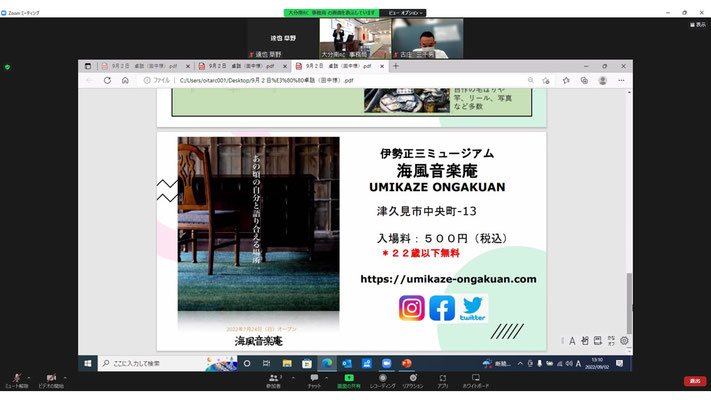The width and height of the screenshot is (711, 400).
Task: Open File Explorer on taskbar
Action: [287, 363]
